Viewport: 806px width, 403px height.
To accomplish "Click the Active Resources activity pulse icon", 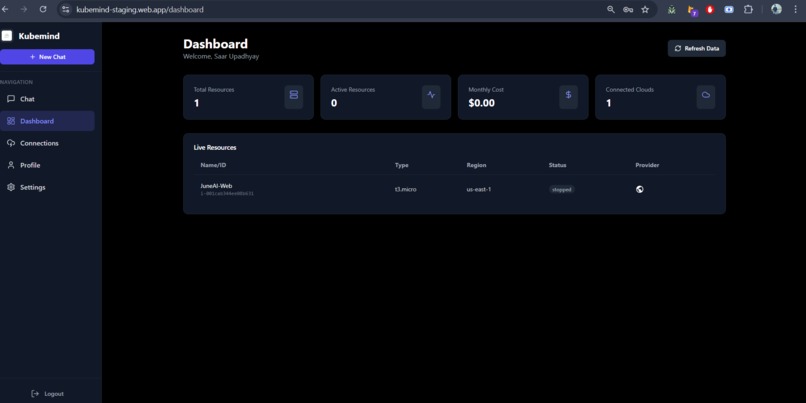I will pyautogui.click(x=431, y=95).
